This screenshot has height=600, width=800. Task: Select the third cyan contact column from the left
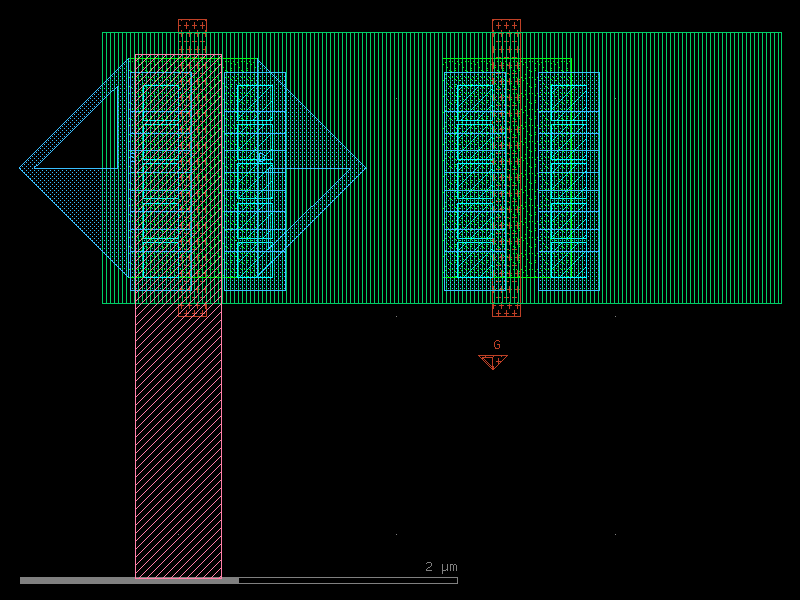474,181
